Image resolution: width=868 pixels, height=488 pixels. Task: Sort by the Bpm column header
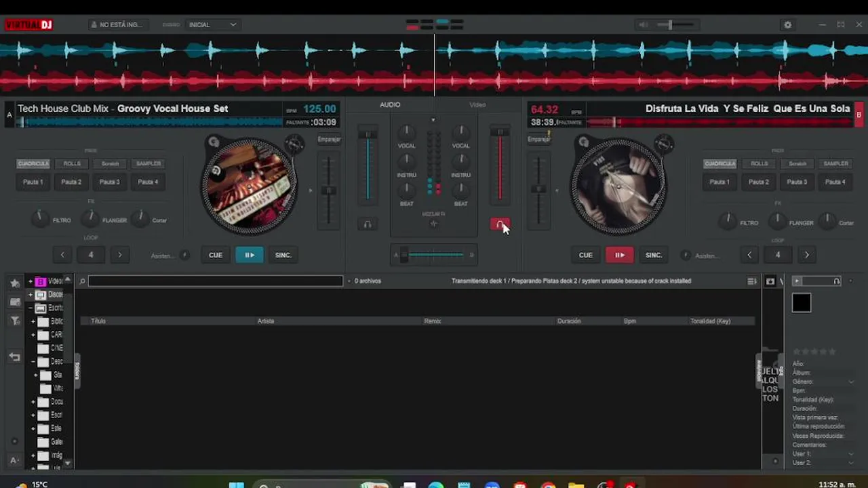coord(630,321)
